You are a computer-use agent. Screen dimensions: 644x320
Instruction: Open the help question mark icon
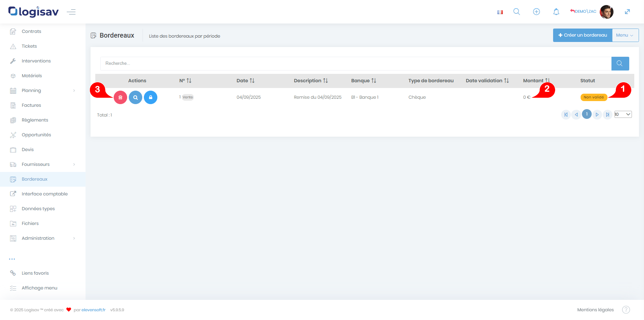626,310
